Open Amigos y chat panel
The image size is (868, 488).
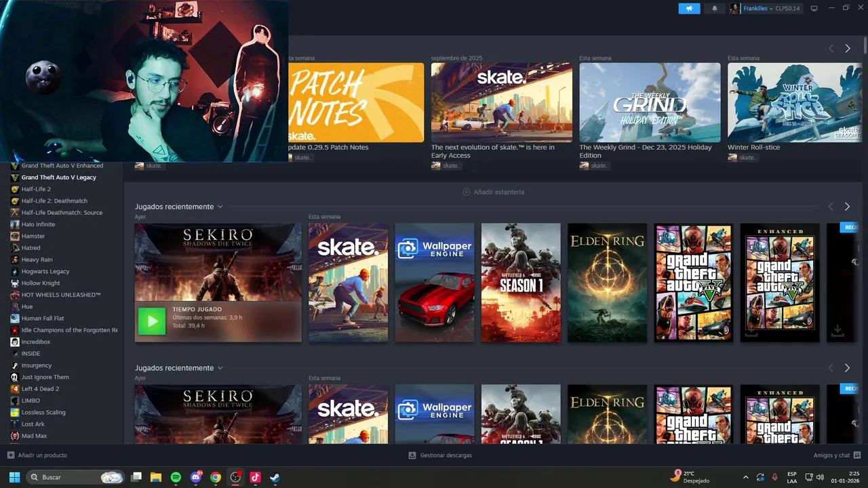(837, 455)
